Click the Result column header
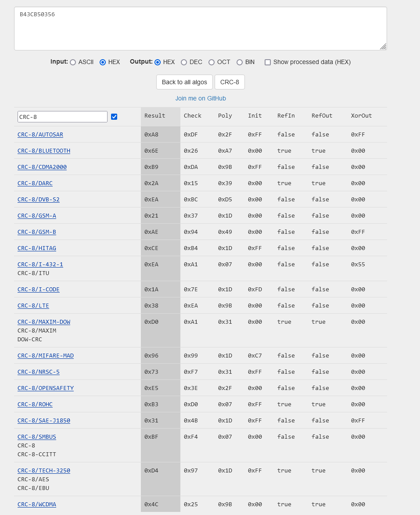 [x=155, y=116]
